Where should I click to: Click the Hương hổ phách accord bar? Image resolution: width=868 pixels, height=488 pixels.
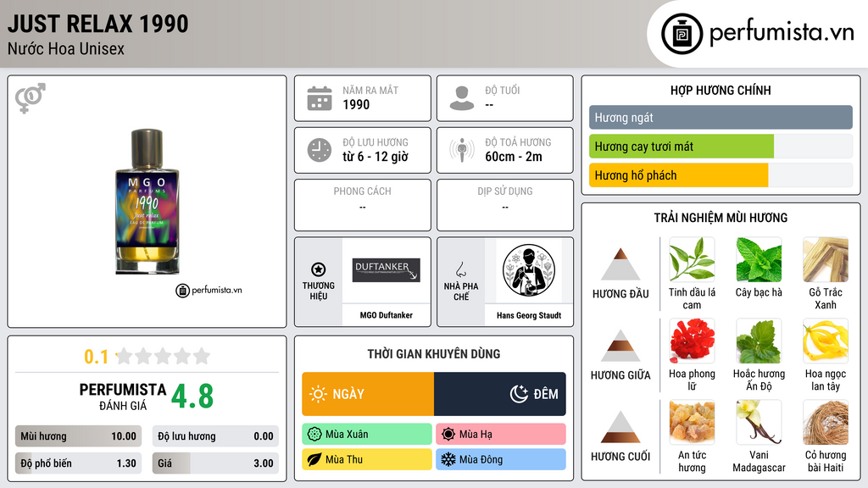coord(721,175)
